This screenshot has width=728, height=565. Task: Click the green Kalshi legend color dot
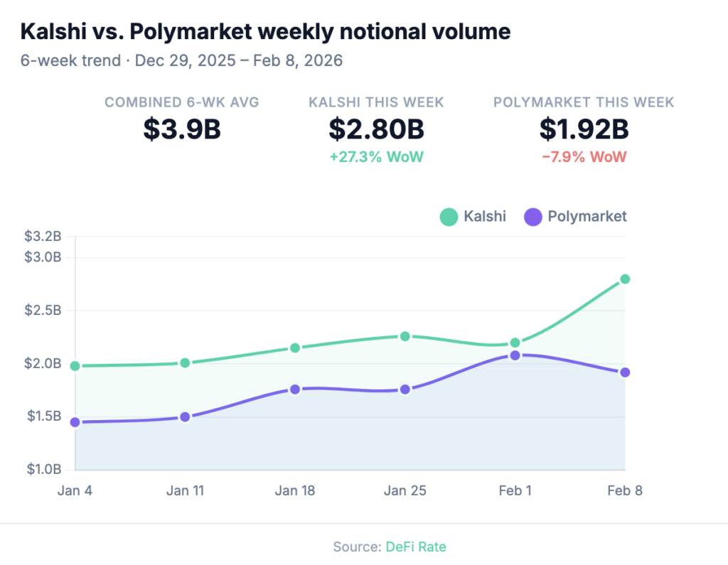pyautogui.click(x=449, y=217)
